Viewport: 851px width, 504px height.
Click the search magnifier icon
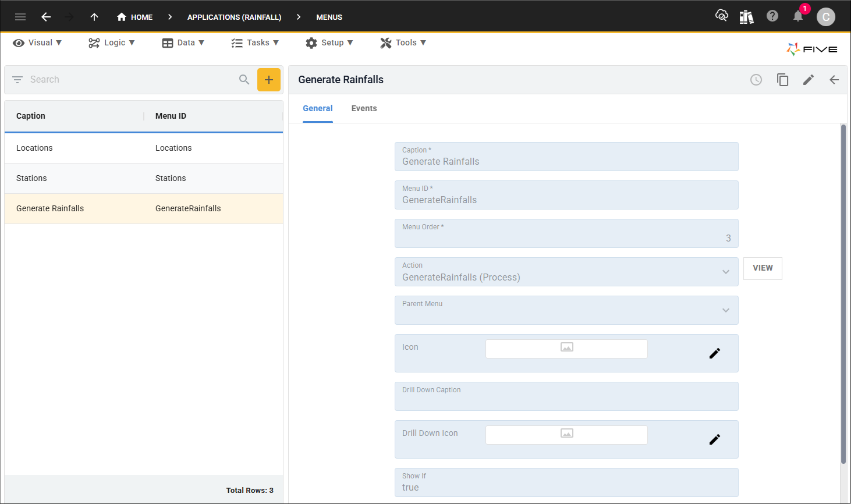[244, 79]
